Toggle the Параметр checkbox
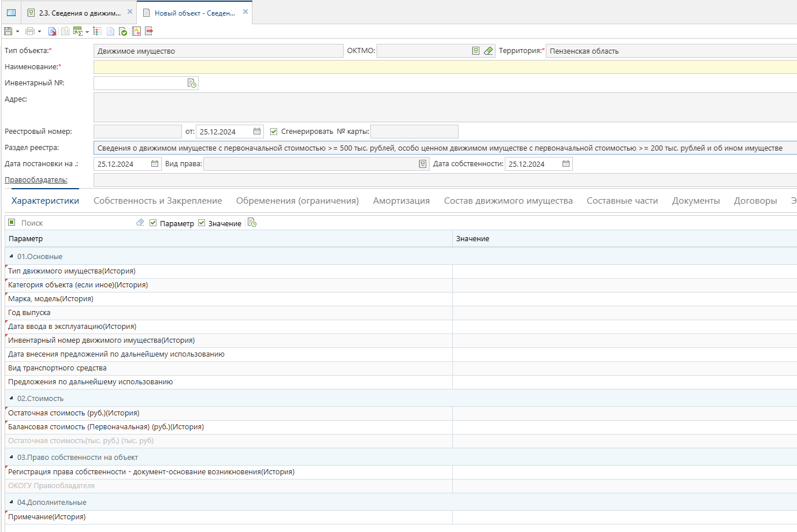 [153, 223]
